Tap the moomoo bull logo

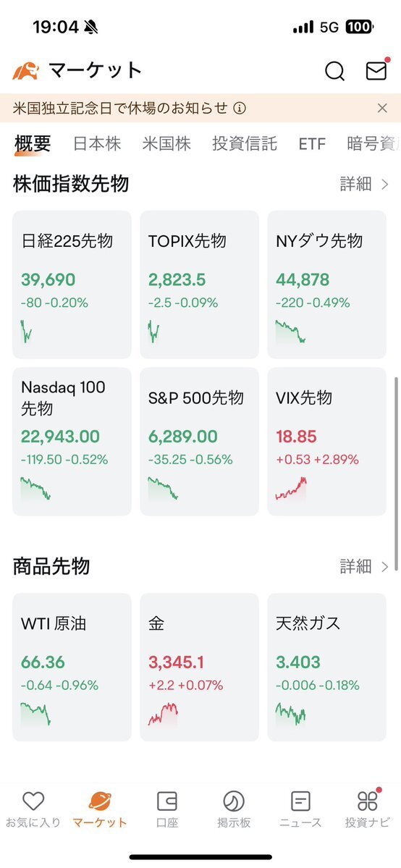pos(26,71)
